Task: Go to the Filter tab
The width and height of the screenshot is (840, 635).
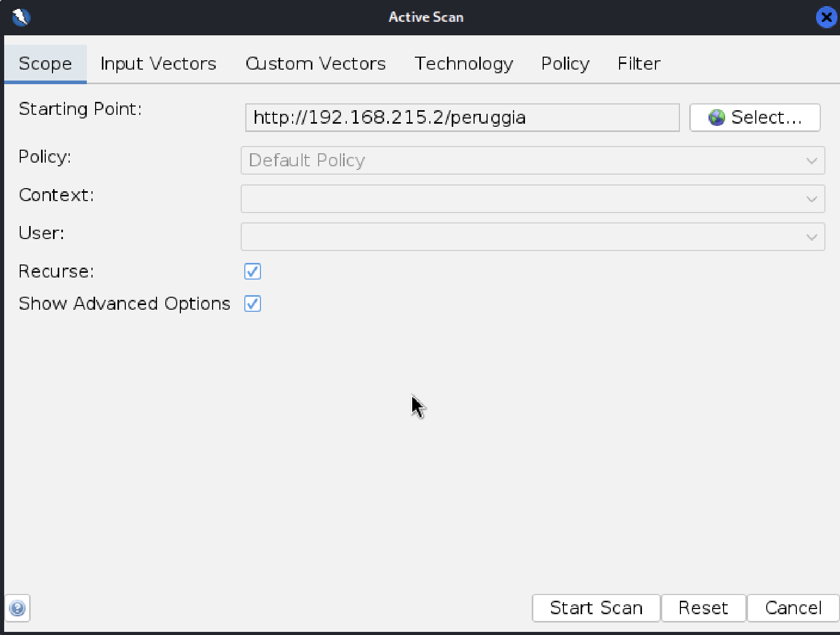Action: point(639,63)
